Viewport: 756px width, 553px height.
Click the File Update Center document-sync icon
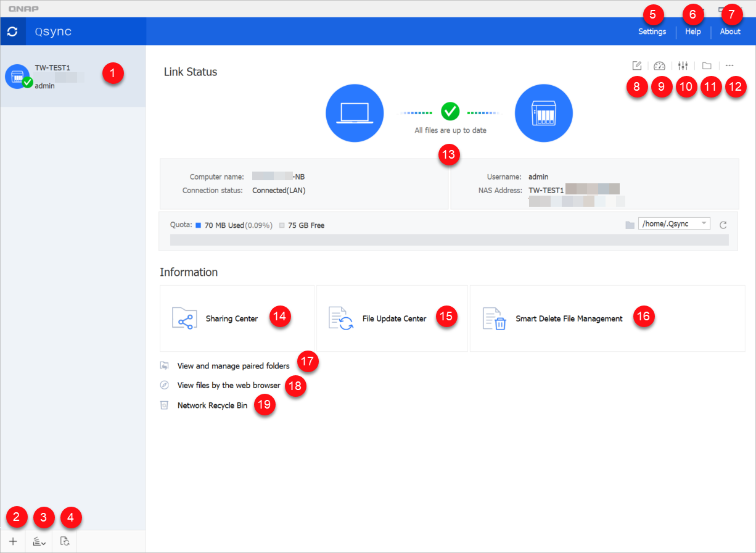pos(340,318)
